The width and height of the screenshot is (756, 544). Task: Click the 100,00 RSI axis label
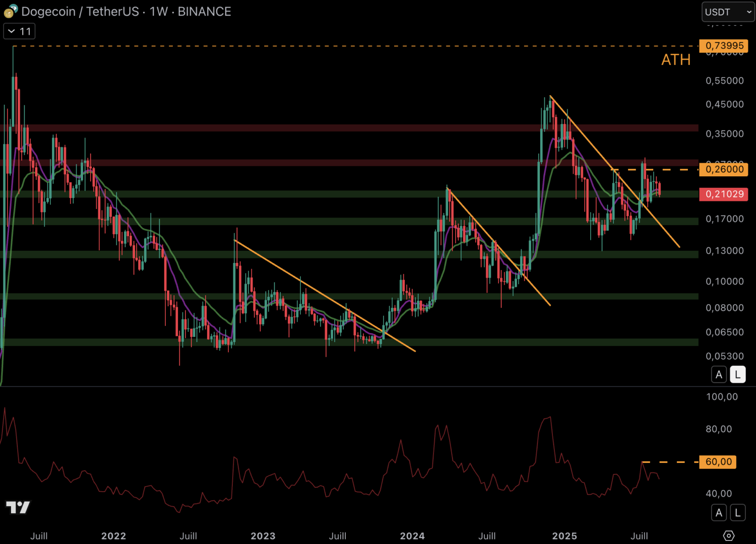point(722,397)
